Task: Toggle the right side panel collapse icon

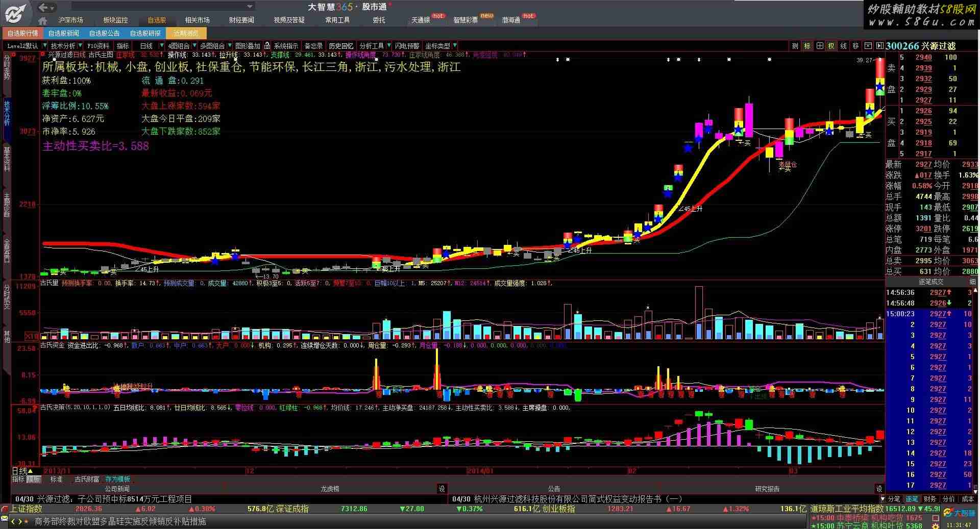Action: (x=879, y=46)
